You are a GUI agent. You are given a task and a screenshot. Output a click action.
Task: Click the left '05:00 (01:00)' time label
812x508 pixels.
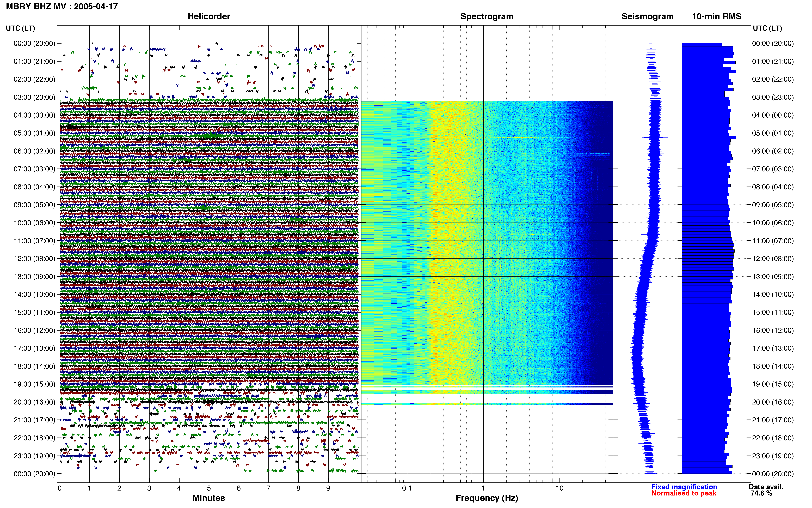pyautogui.click(x=34, y=133)
